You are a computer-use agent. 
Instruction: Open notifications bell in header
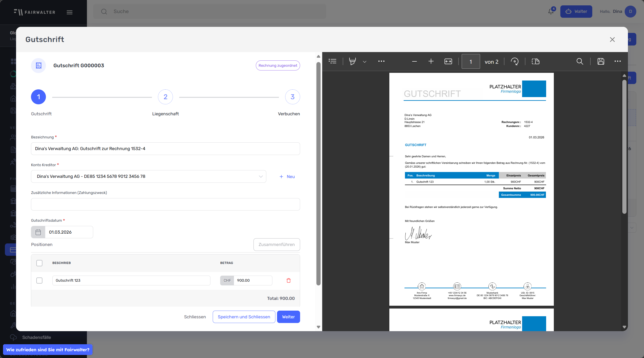click(551, 11)
